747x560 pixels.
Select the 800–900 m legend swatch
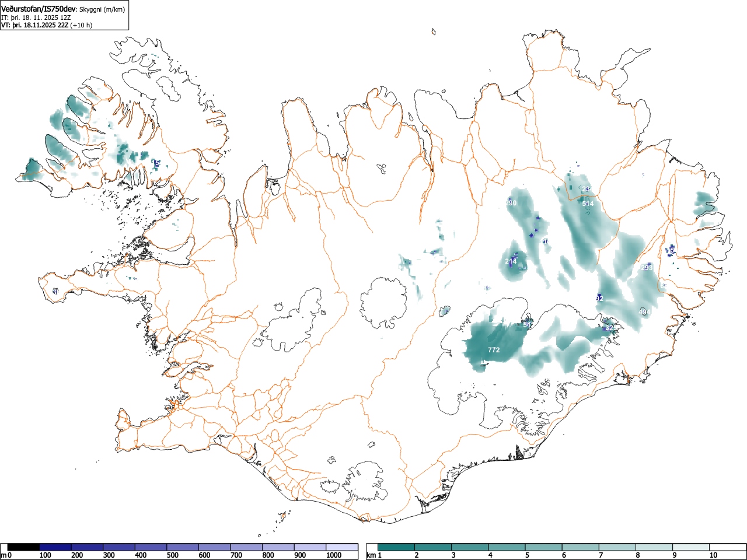278,547
